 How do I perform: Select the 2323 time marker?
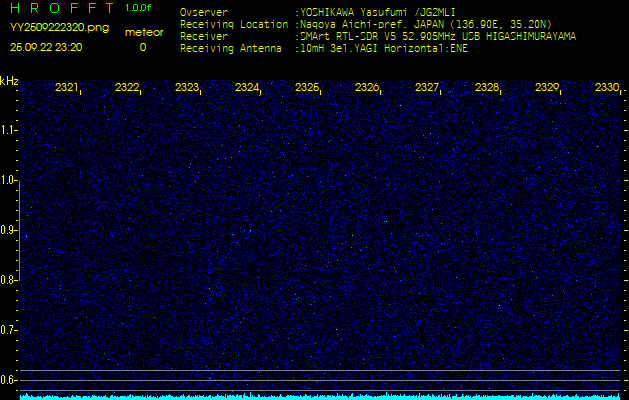tap(187, 88)
